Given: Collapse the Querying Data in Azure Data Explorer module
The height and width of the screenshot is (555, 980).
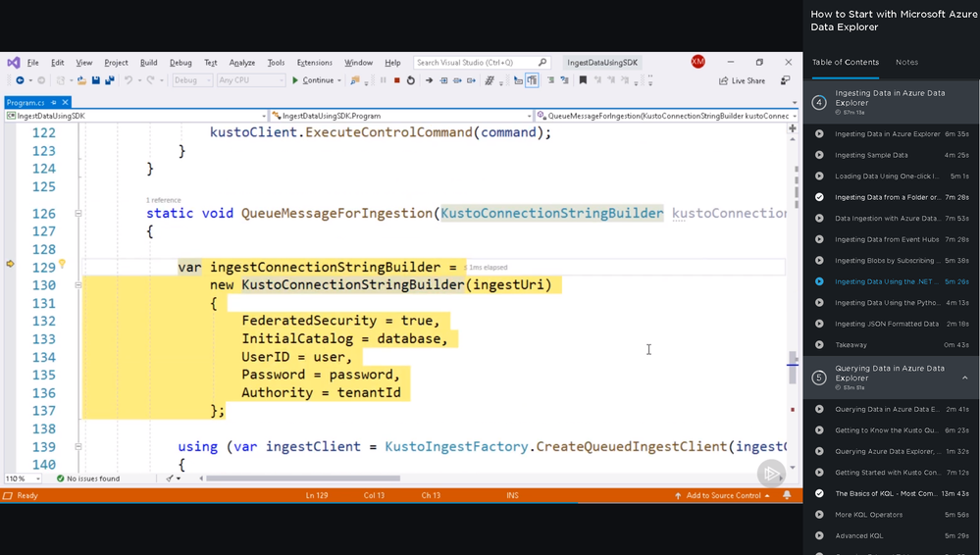Looking at the screenshot, I should (964, 378).
